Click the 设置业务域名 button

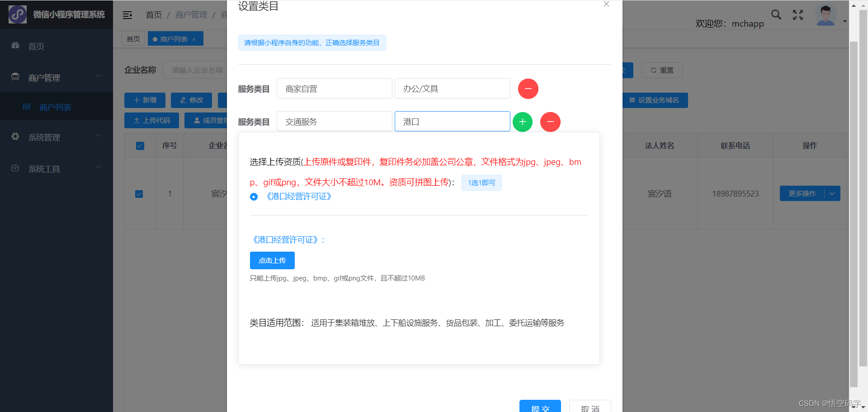655,100
